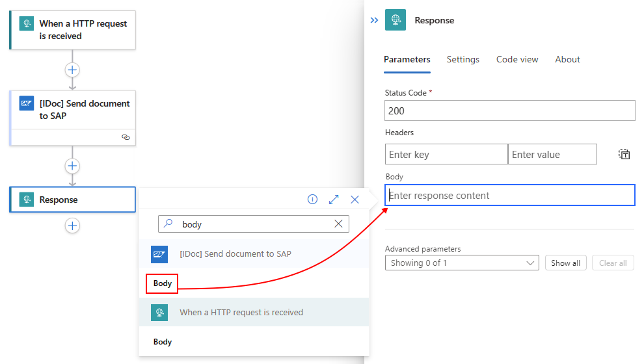
Task: Click the Response node icon on canvas
Action: tap(27, 200)
